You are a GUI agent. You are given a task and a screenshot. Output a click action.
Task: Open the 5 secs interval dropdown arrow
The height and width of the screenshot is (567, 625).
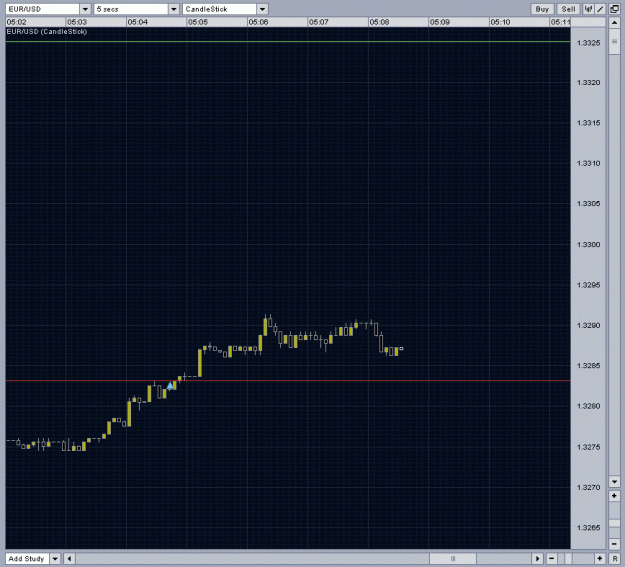pos(174,9)
